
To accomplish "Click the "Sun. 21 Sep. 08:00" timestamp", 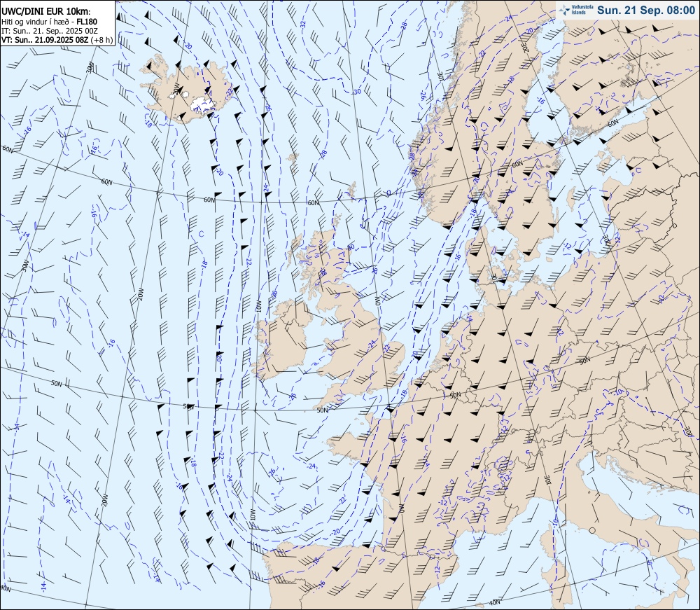I will tap(646, 11).
